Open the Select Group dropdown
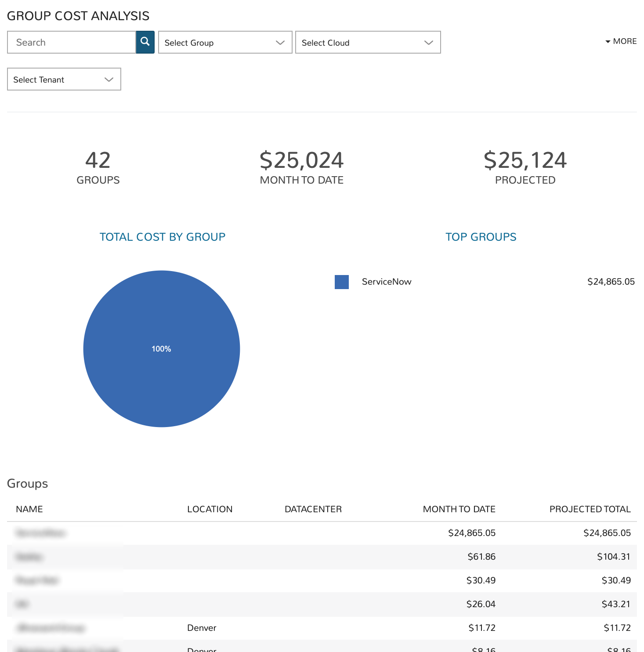Image resolution: width=644 pixels, height=652 pixels. pyautogui.click(x=225, y=42)
